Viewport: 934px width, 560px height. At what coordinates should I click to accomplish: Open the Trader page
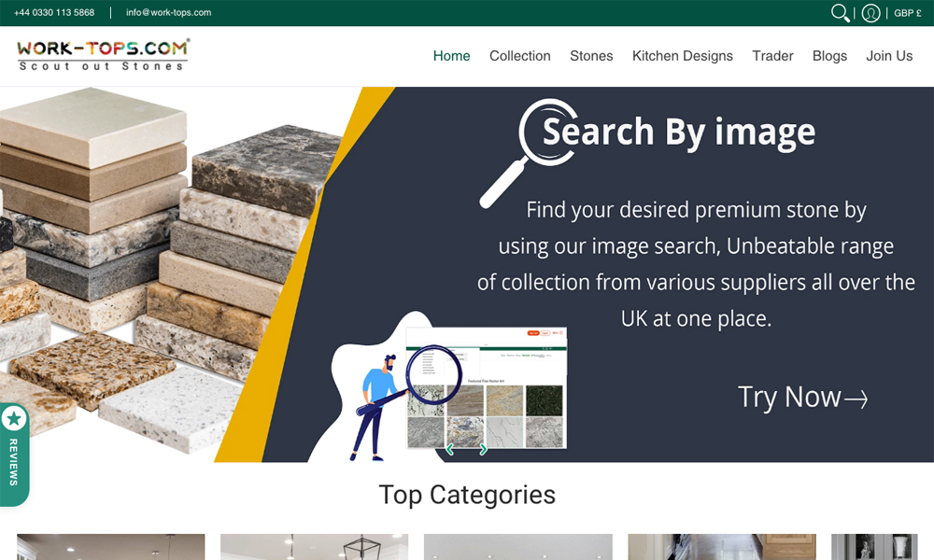pyautogui.click(x=772, y=56)
